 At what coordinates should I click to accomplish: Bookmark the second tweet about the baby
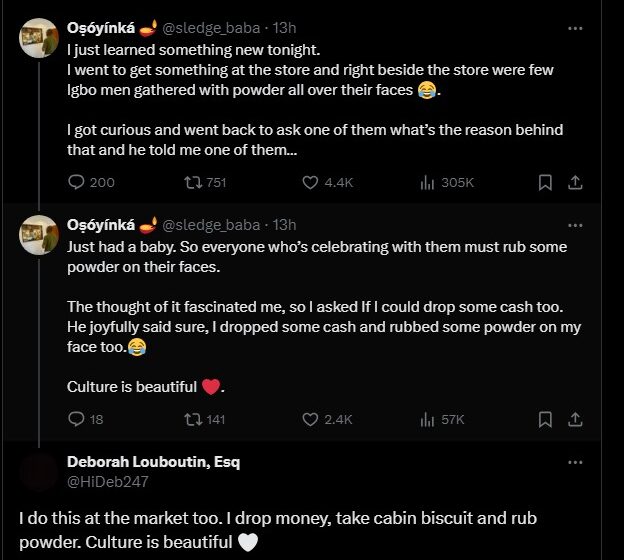[545, 420]
